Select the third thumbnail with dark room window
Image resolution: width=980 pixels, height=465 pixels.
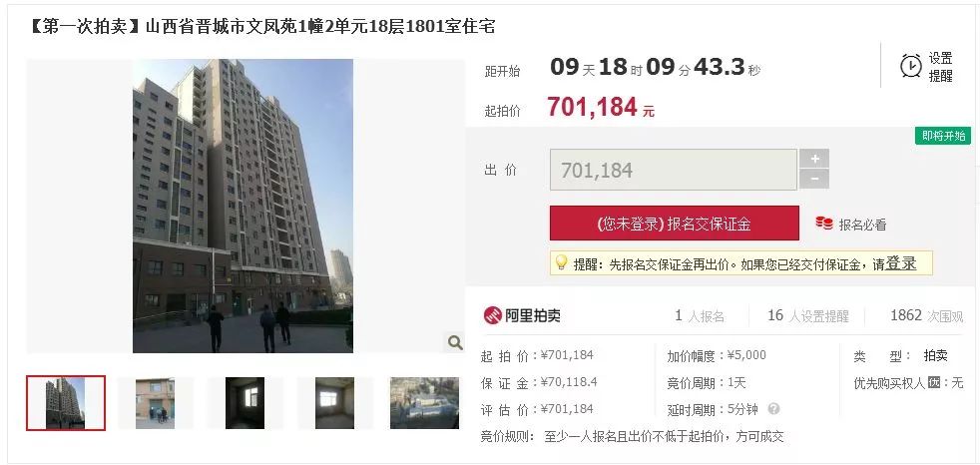pos(245,402)
